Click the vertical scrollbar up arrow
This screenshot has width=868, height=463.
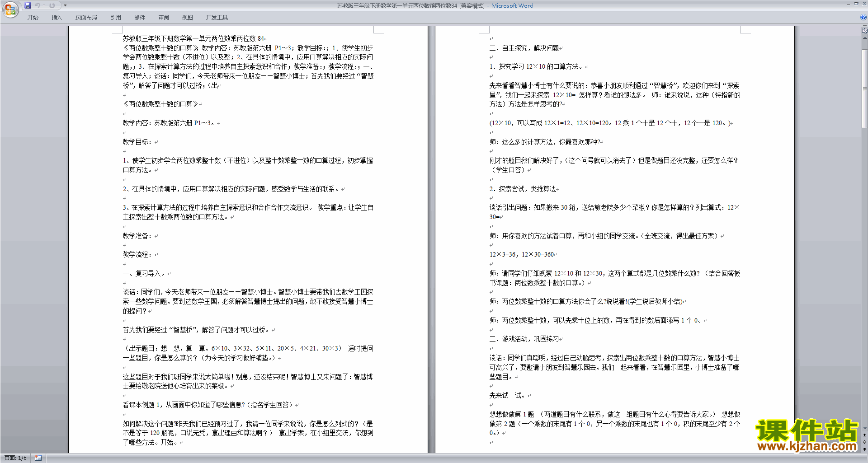[865, 37]
